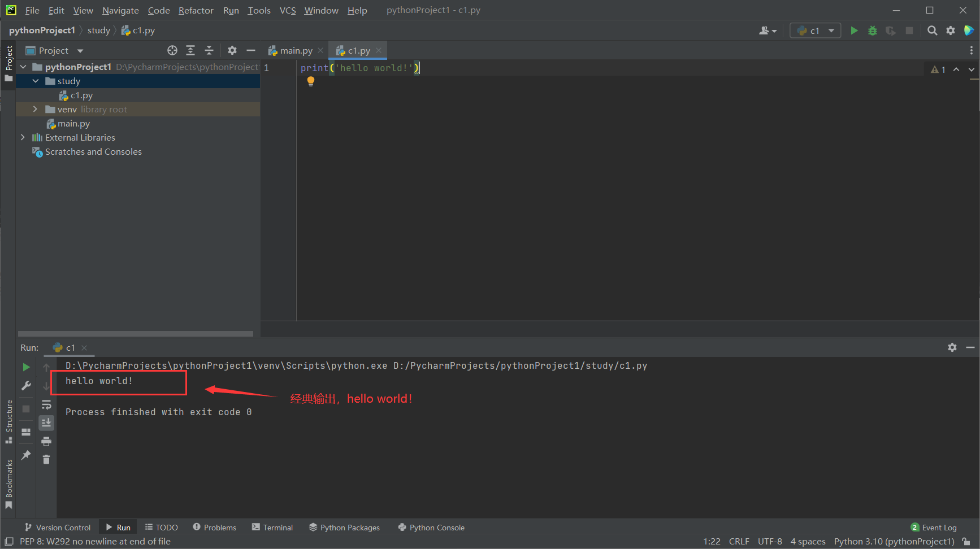
Task: Open the TODO tool window
Action: click(x=161, y=527)
